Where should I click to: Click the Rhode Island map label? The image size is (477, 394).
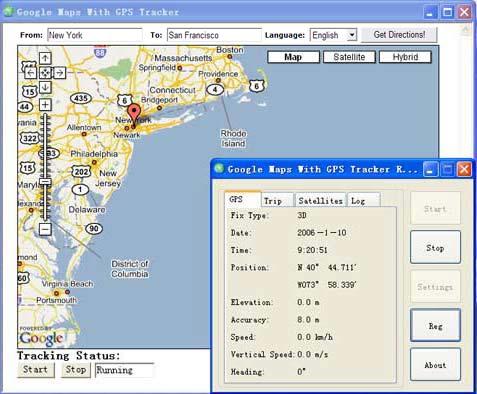(x=233, y=138)
